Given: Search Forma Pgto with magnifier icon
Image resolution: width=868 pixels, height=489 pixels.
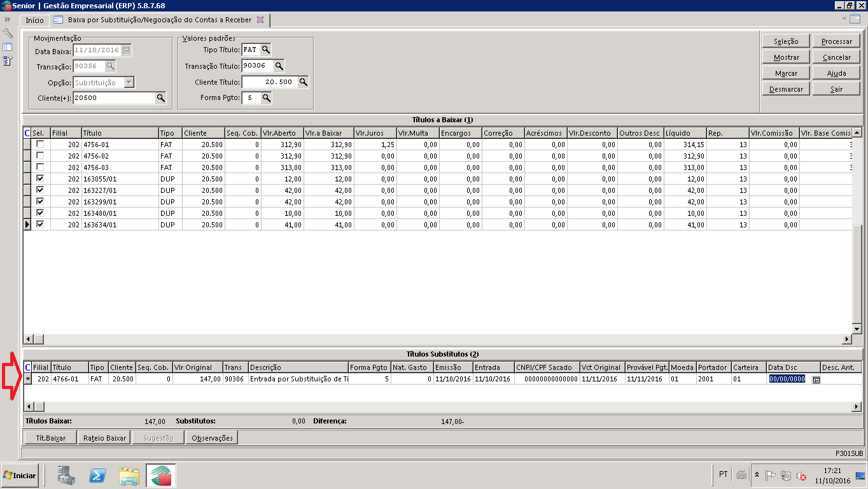Looking at the screenshot, I should (x=266, y=98).
